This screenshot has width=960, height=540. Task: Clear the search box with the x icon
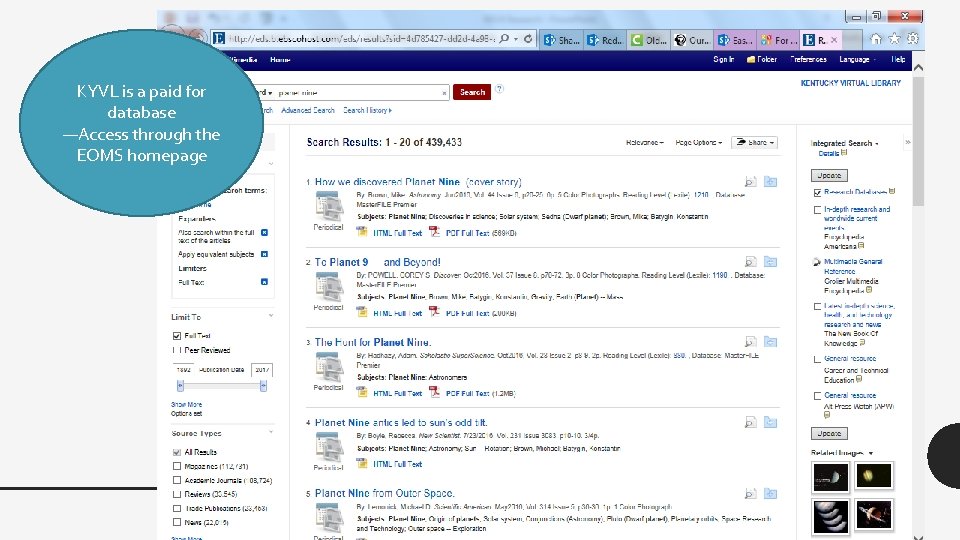click(x=444, y=93)
